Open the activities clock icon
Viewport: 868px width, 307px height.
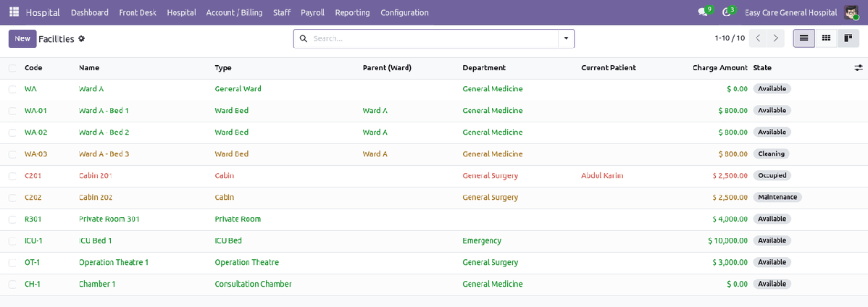pyautogui.click(x=726, y=12)
